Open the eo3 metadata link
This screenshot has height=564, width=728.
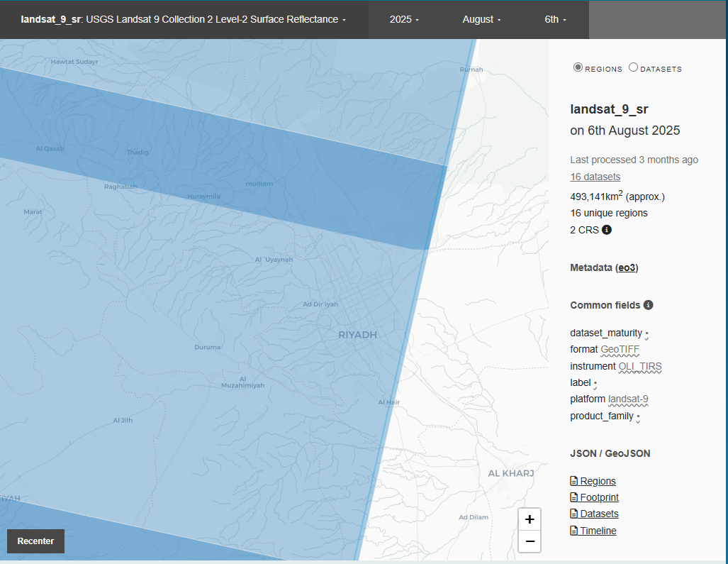627,267
